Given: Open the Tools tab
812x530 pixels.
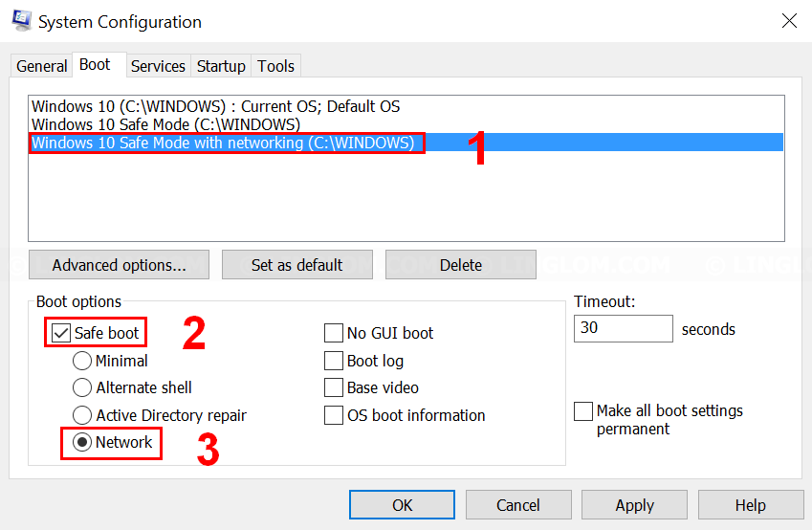Looking at the screenshot, I should [x=276, y=66].
